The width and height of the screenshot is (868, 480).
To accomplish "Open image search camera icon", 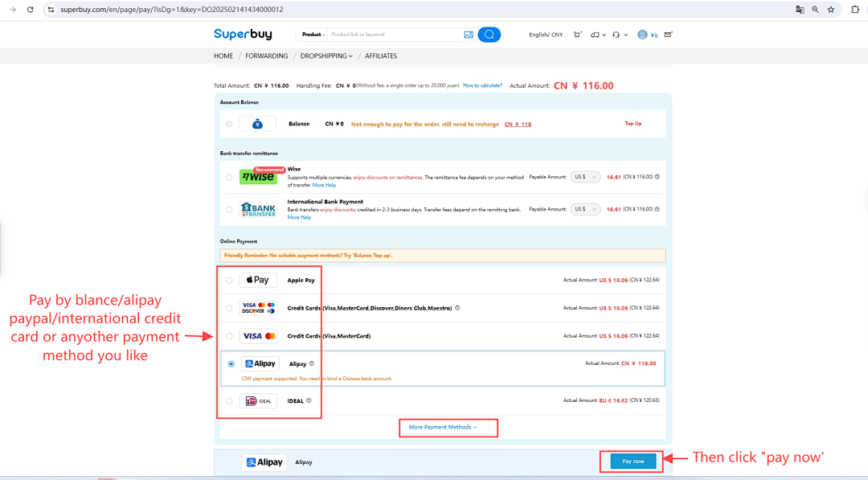I will (x=469, y=35).
